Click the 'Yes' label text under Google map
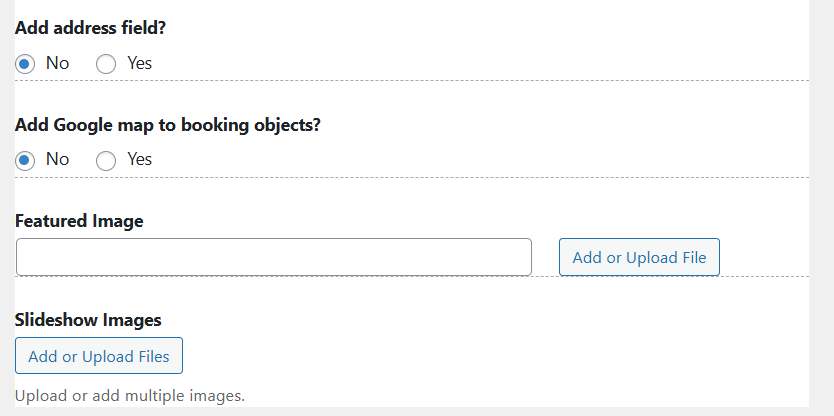 140,159
